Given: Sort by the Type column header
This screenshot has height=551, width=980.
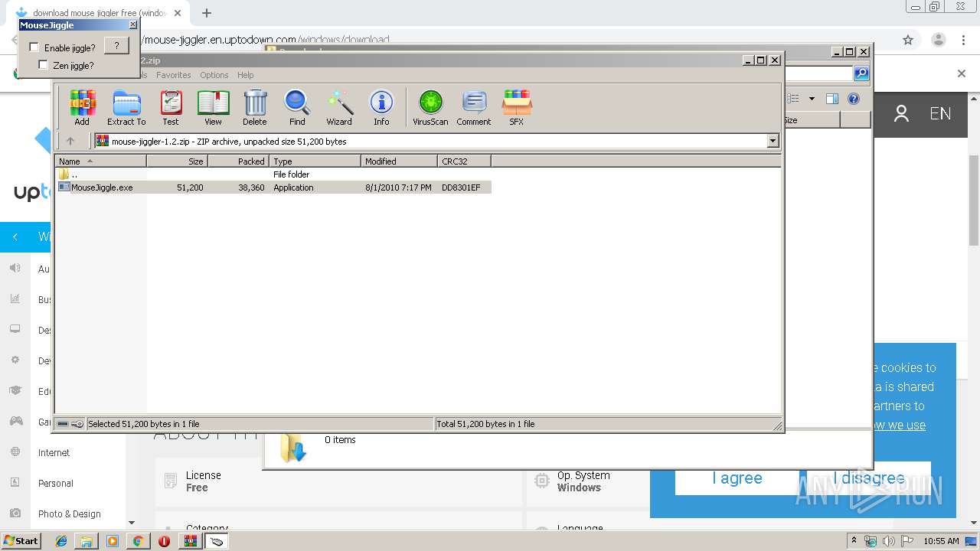Looking at the screenshot, I should (315, 161).
